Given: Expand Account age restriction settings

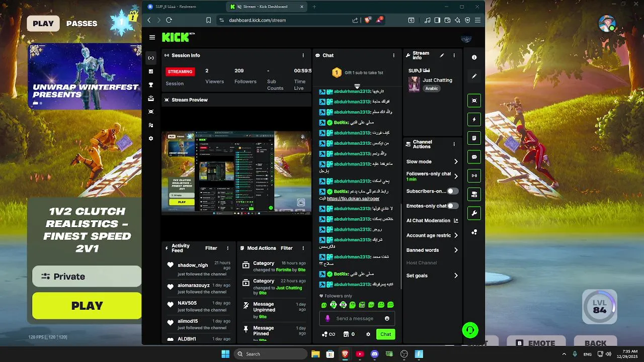Looking at the screenshot, I should pos(456,235).
